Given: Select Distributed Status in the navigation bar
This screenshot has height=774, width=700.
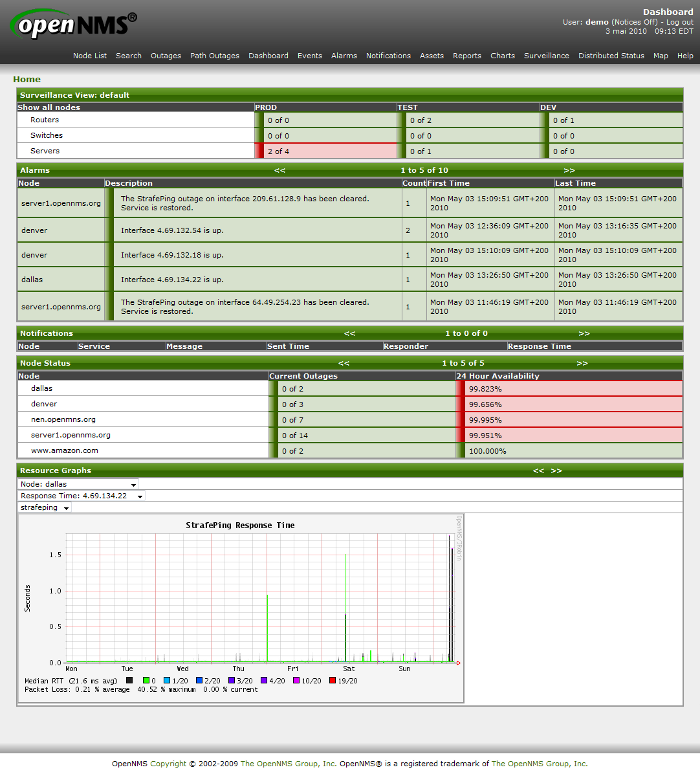Looking at the screenshot, I should click(611, 56).
